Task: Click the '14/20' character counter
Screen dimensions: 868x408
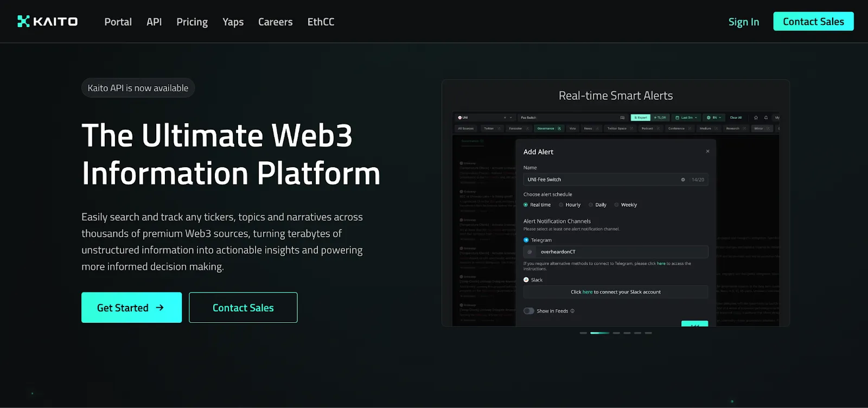Action: 698,180
